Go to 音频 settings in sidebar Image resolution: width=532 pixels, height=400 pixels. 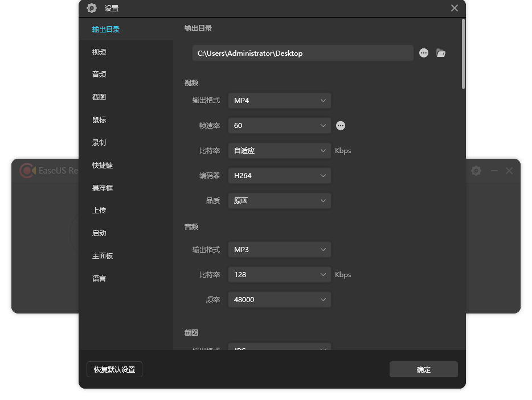pyautogui.click(x=99, y=74)
